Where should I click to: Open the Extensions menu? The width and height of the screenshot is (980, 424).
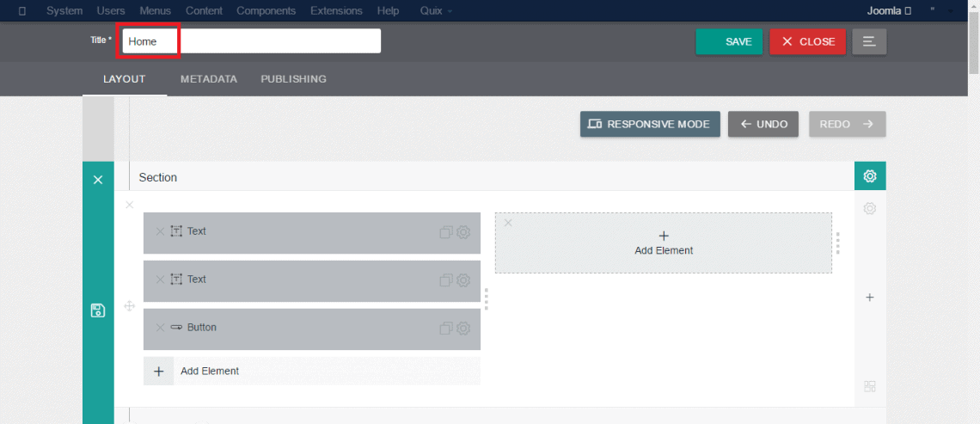pos(336,11)
